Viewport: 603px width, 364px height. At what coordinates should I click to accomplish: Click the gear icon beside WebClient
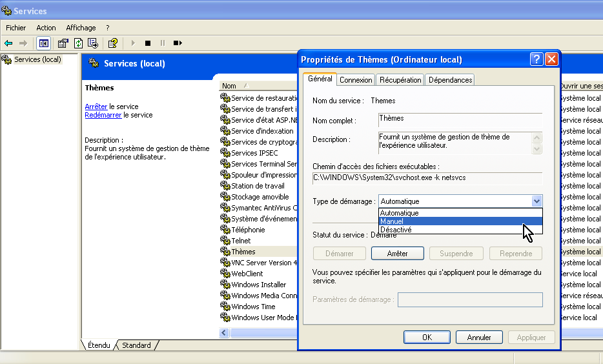[x=225, y=273]
